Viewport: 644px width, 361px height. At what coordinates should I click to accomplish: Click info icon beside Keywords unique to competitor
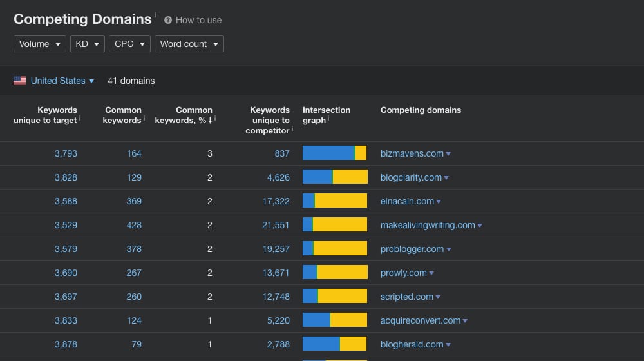(292, 130)
